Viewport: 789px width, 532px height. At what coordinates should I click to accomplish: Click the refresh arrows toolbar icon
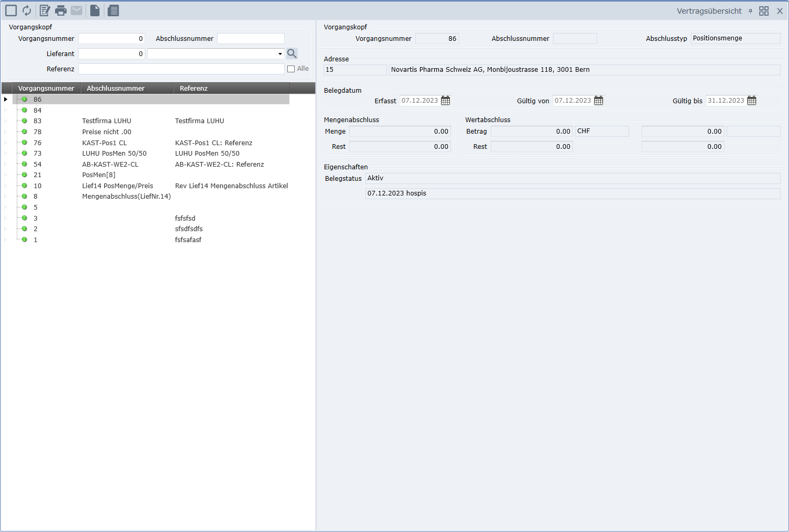(27, 10)
